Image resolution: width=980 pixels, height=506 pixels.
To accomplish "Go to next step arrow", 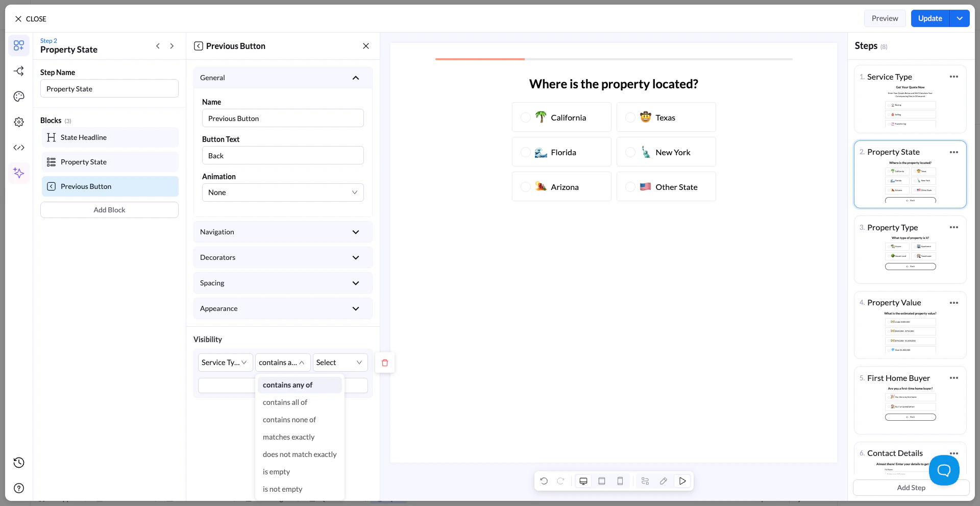I will point(172,46).
